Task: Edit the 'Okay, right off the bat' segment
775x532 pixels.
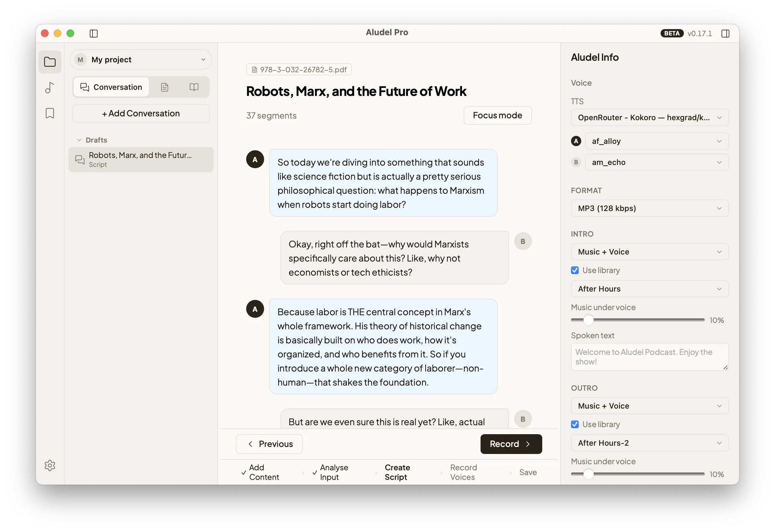Action: pos(394,258)
